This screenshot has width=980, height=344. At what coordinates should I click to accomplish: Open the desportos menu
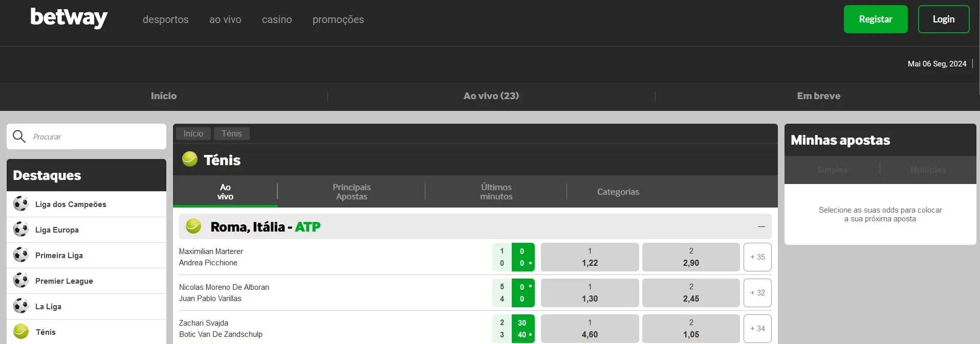pyautogui.click(x=166, y=19)
